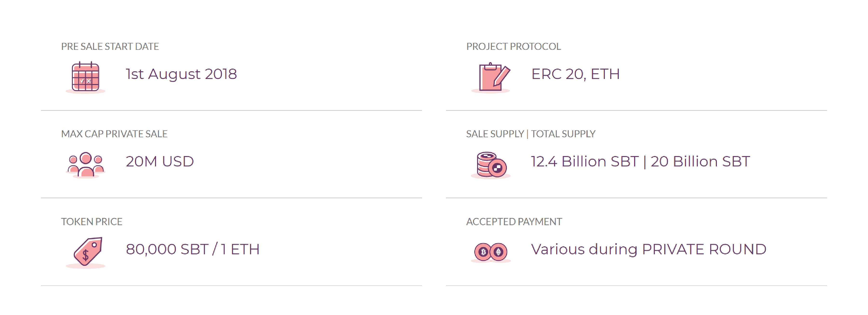Screen dimensions: 868x315
Task: Click the 'SALE SUPPLY | TOTAL SUPPLY' heading
Action: [531, 134]
